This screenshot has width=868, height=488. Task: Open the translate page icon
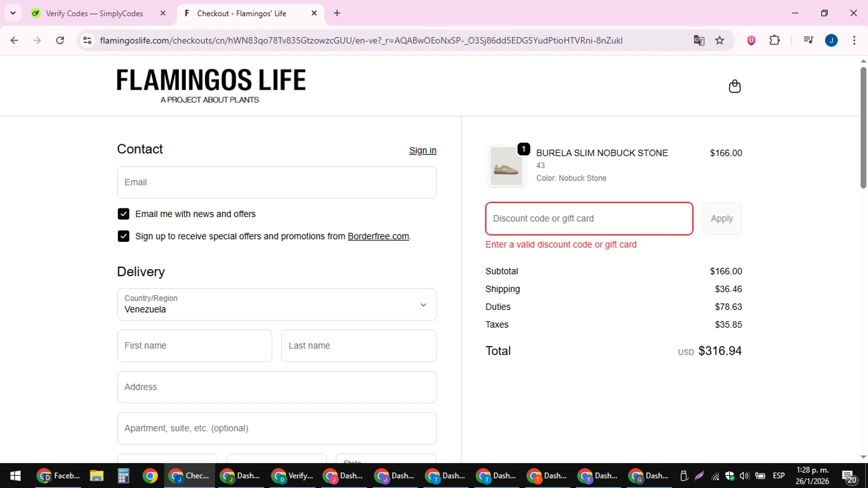(x=699, y=41)
